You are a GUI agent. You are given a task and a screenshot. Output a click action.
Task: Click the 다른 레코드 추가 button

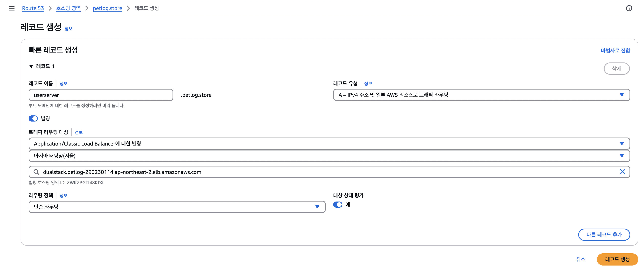tap(604, 234)
